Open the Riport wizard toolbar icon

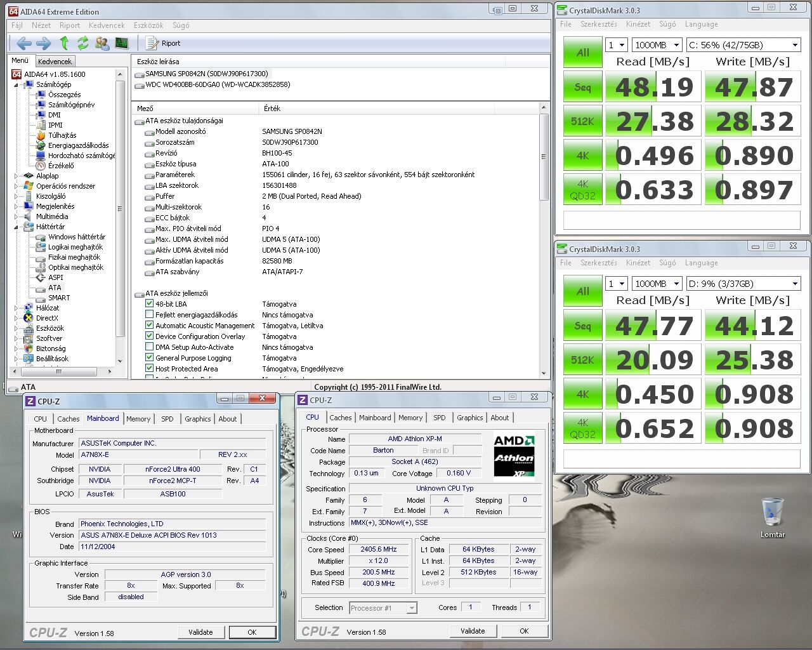[152, 43]
